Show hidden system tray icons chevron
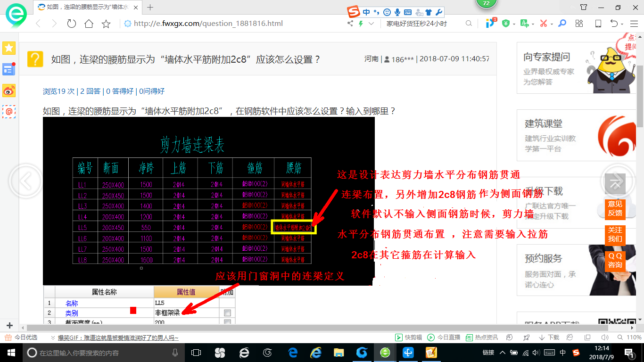This screenshot has height=362, width=644. (502, 352)
